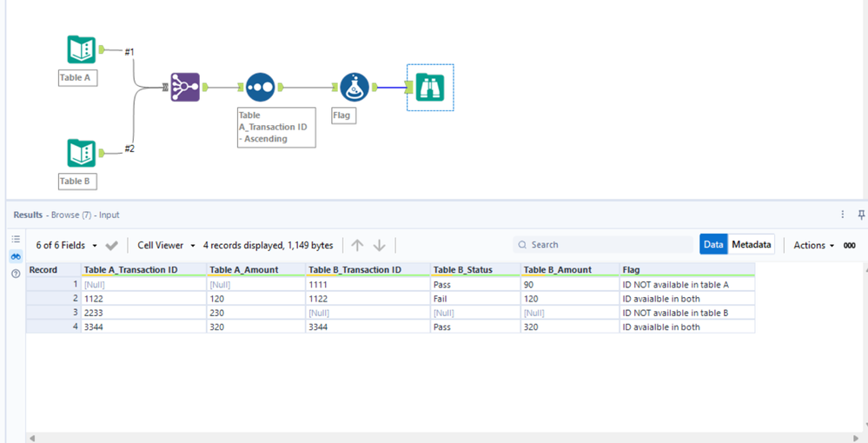
Task: Click the purple Join Multiple tool
Action: (185, 87)
